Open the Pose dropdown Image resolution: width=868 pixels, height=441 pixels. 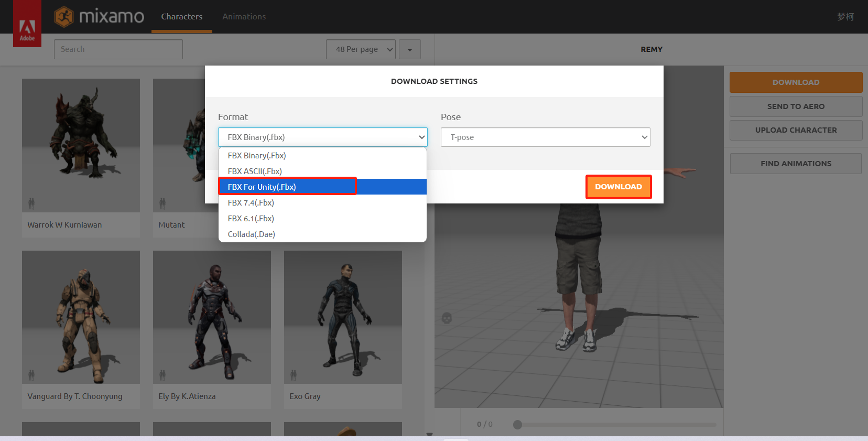pyautogui.click(x=546, y=137)
